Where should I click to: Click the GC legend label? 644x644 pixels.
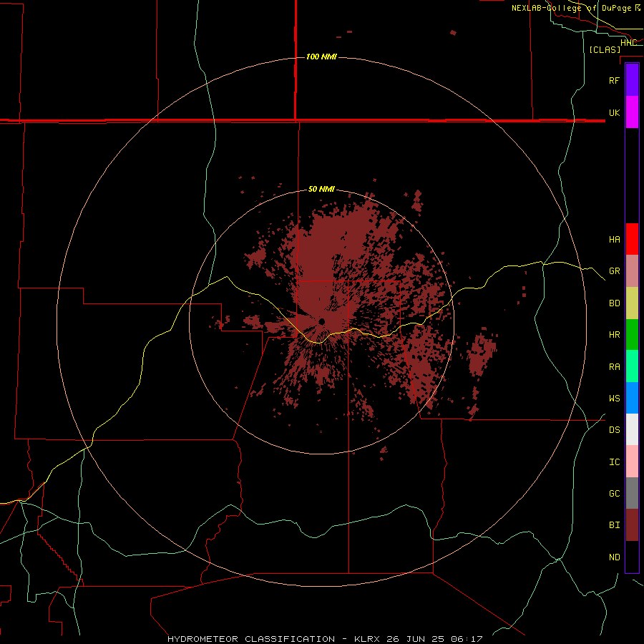tap(614, 494)
